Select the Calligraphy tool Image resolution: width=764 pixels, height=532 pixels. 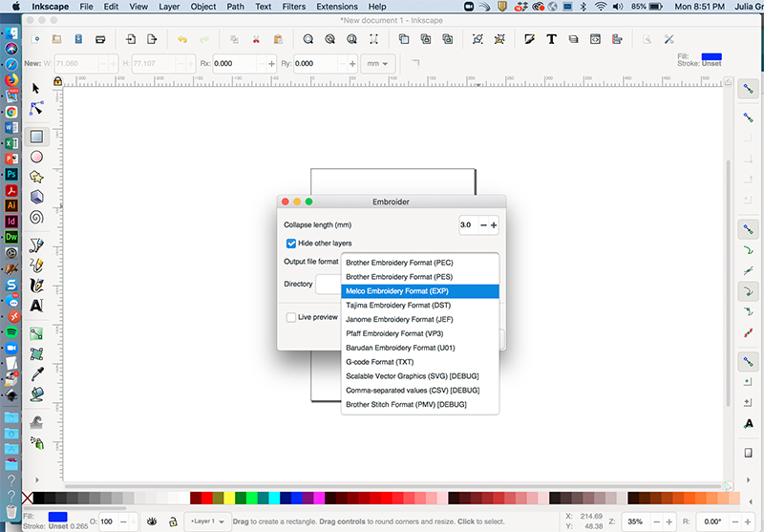[36, 286]
